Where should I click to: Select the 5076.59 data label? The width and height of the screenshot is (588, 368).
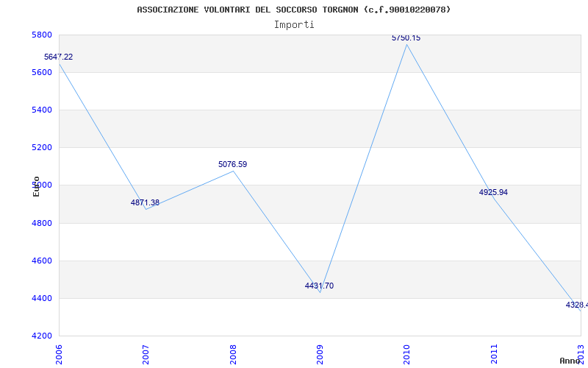point(232,164)
